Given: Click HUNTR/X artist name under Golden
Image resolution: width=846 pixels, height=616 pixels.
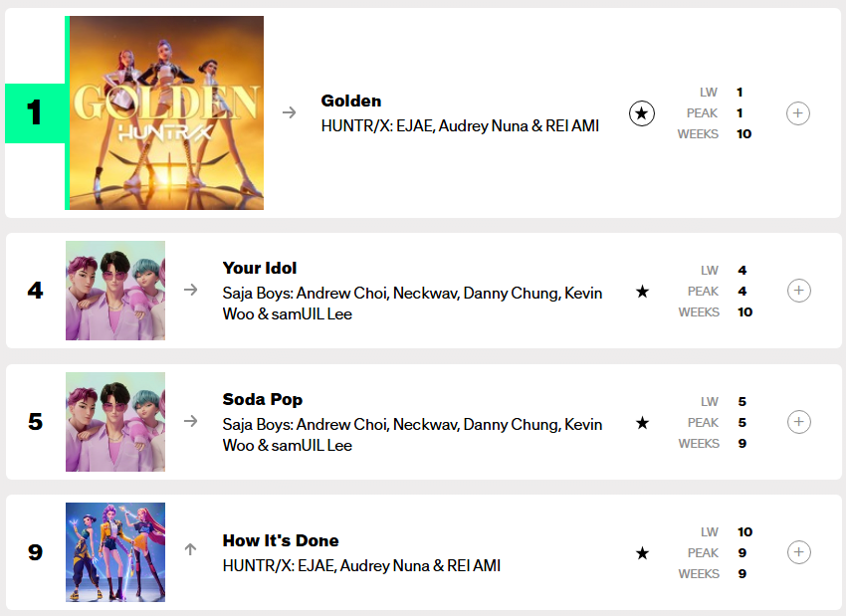Looking at the screenshot, I should pyautogui.click(x=460, y=125).
